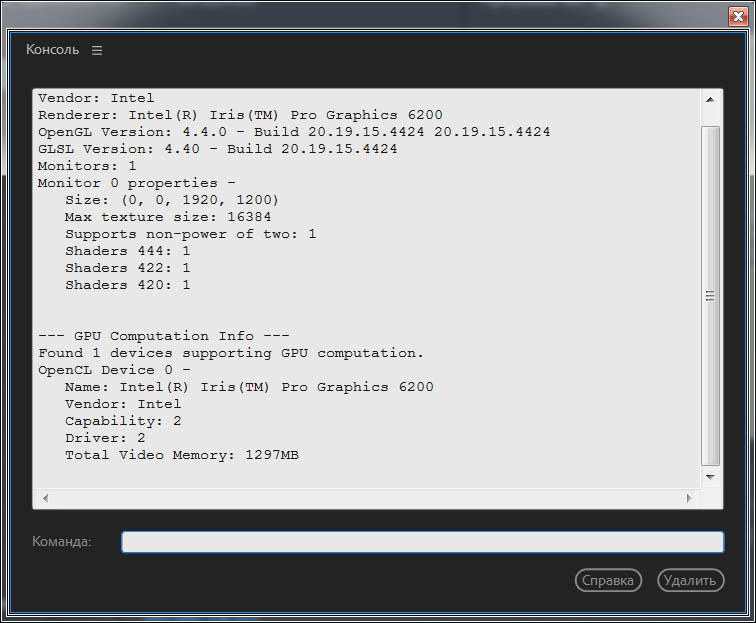Click the 'Shaders 422: 1' line
Viewport: 756px width, 623px height.
128,268
